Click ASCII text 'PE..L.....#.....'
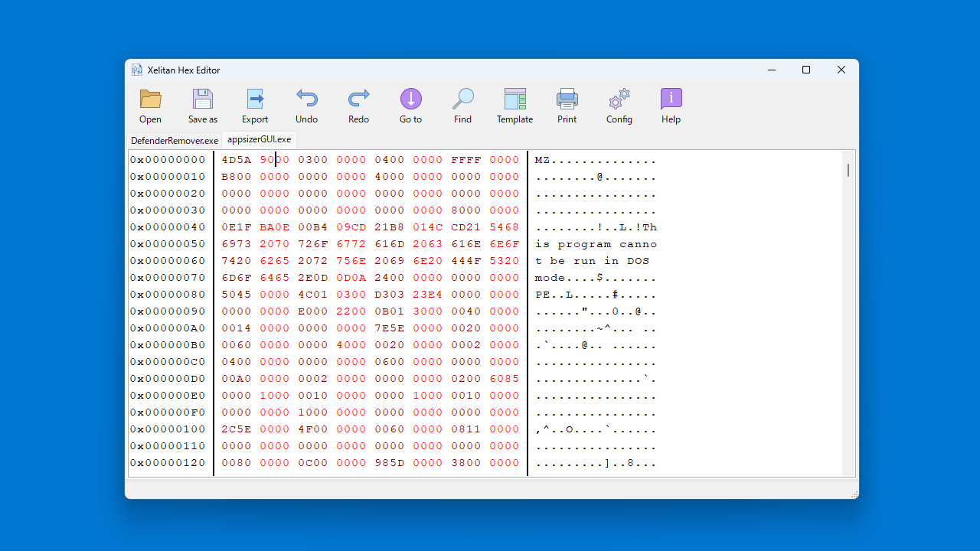Image resolution: width=980 pixels, height=551 pixels. click(596, 295)
